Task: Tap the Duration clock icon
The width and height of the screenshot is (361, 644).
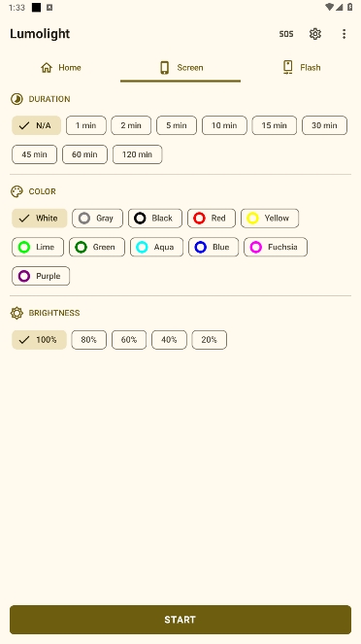Action: [16, 99]
